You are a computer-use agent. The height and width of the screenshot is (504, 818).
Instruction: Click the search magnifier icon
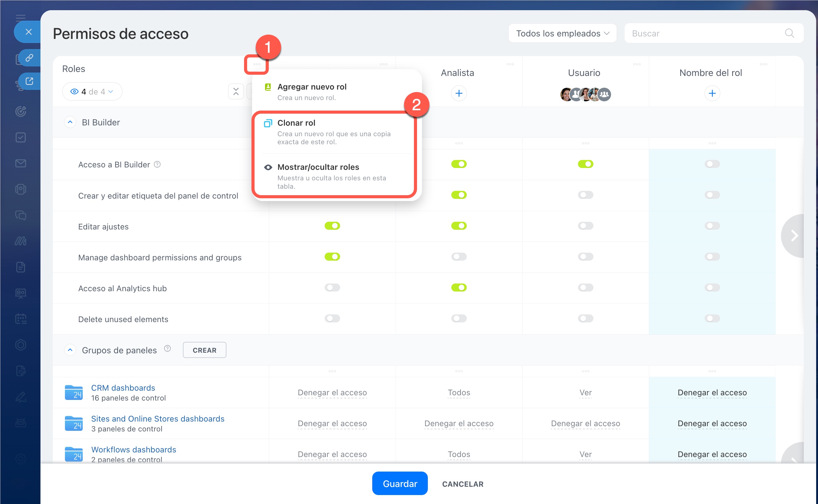coord(789,33)
